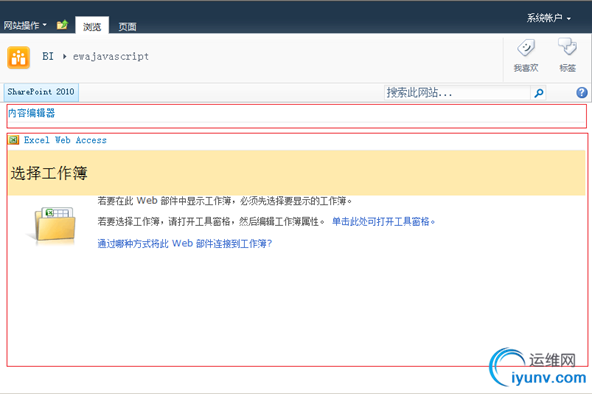Open the help question mark icon
Screen dimensions: 592x394
582,92
